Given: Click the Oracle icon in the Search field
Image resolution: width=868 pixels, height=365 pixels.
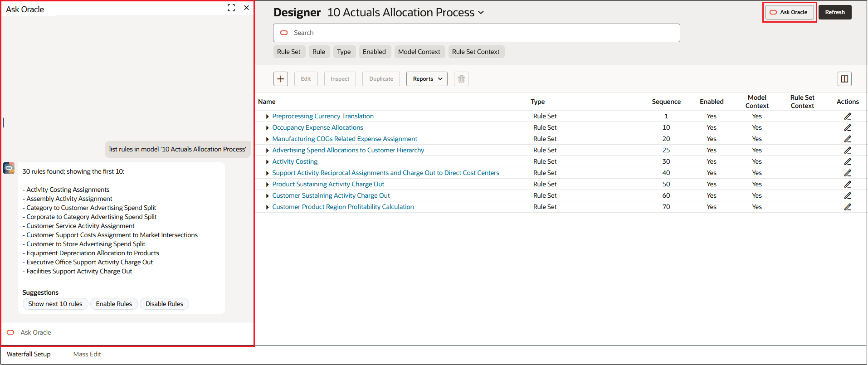Looking at the screenshot, I should (284, 33).
